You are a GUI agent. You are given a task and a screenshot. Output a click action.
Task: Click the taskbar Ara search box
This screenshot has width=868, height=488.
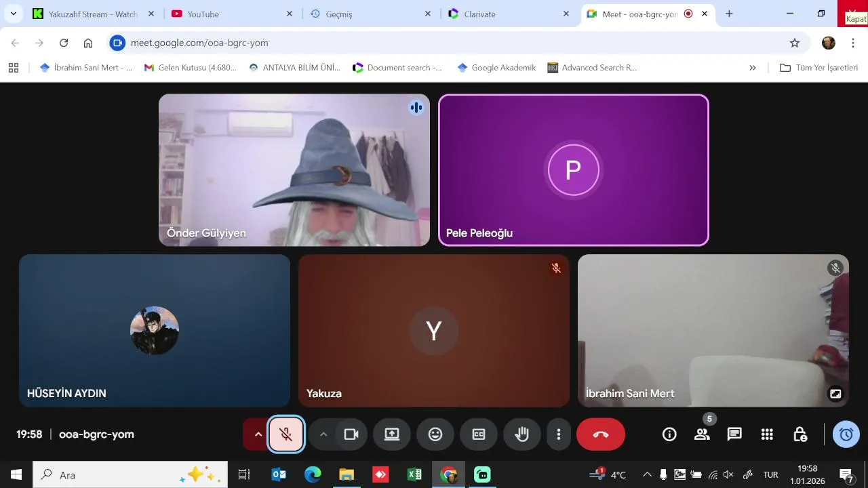[130, 474]
